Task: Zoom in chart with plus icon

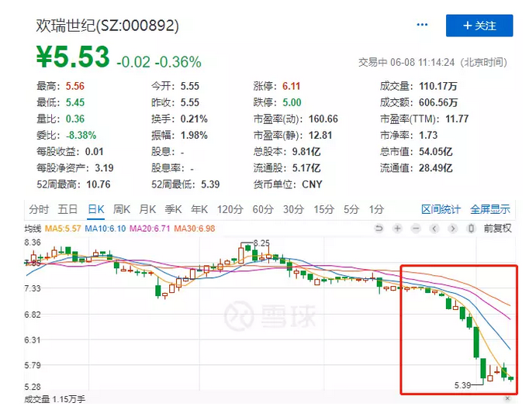Action: tap(397, 229)
